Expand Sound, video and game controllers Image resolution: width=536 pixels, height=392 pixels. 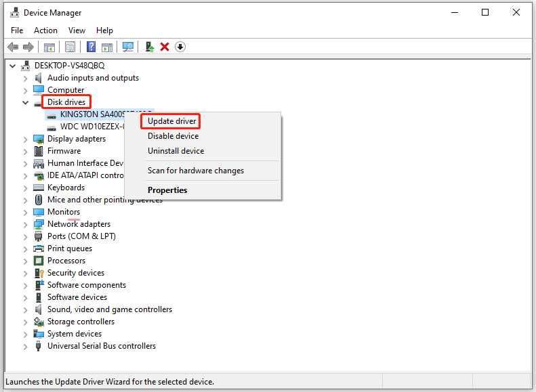(x=25, y=310)
